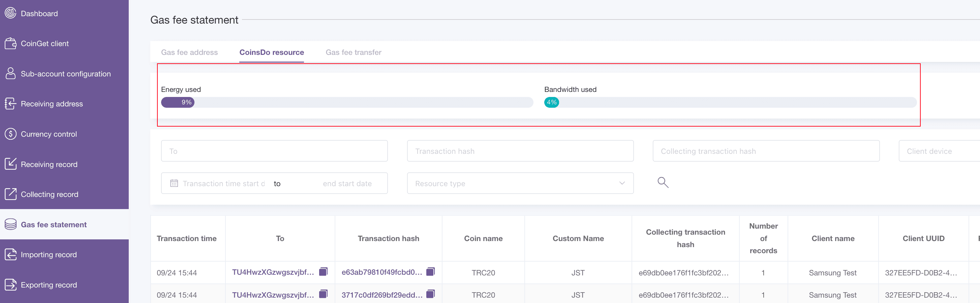Open the first TU4HwzXGzwgszvjbf address link

click(273, 272)
